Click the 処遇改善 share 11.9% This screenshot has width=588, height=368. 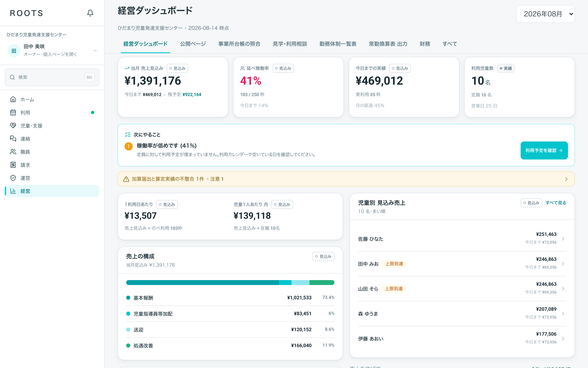tap(328, 345)
